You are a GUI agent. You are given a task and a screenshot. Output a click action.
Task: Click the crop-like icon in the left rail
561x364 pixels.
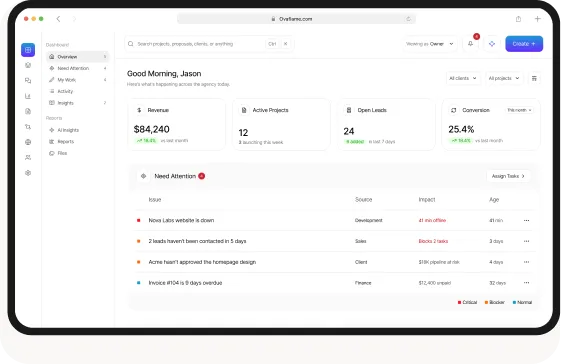pyautogui.click(x=28, y=127)
